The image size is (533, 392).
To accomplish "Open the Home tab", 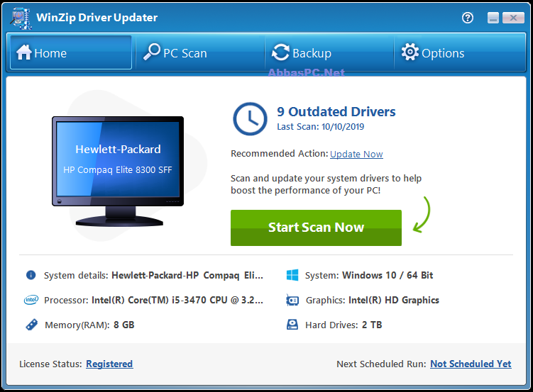I will 71,52.
